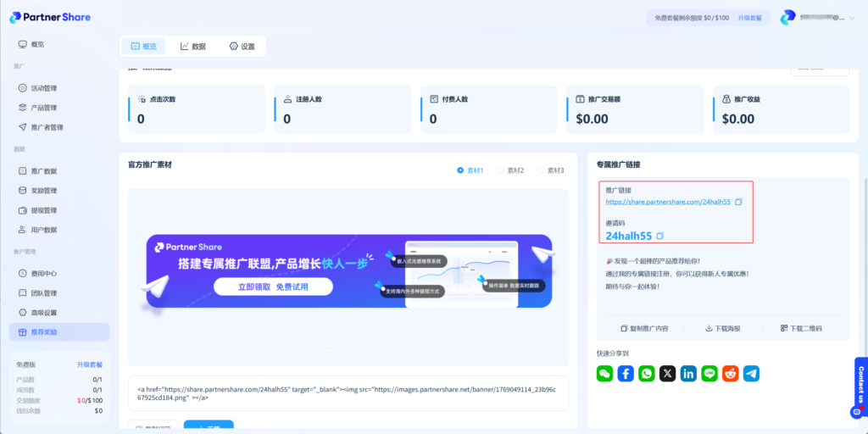The image size is (868, 434).
Task: Switch to the 设置 tab
Action: point(242,47)
